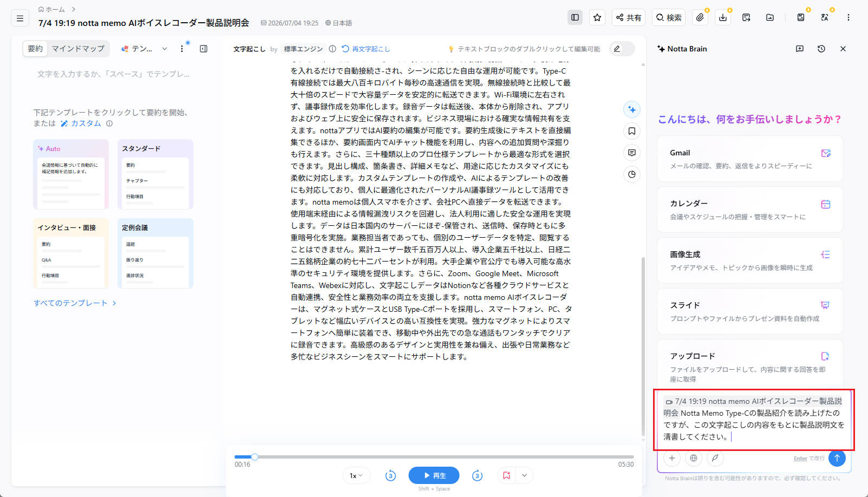
Task: Focus the summary text input field
Action: (114, 74)
